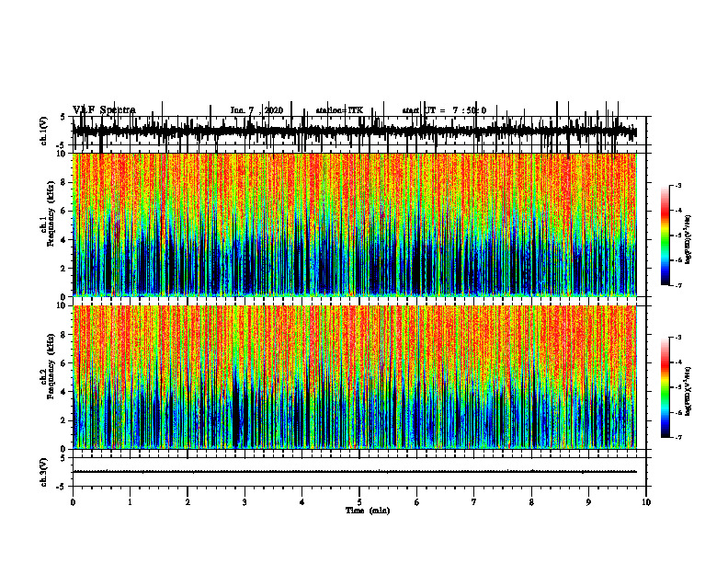Screen dimensions: 728x563
Task: Click the "-5" tick on the ch.1(V) axis
Action: coord(62,145)
